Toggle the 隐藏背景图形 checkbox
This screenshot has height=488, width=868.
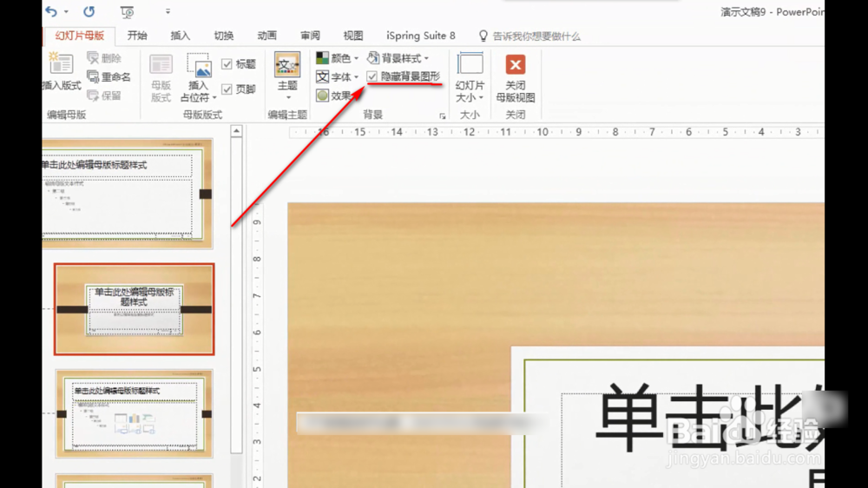coord(372,76)
